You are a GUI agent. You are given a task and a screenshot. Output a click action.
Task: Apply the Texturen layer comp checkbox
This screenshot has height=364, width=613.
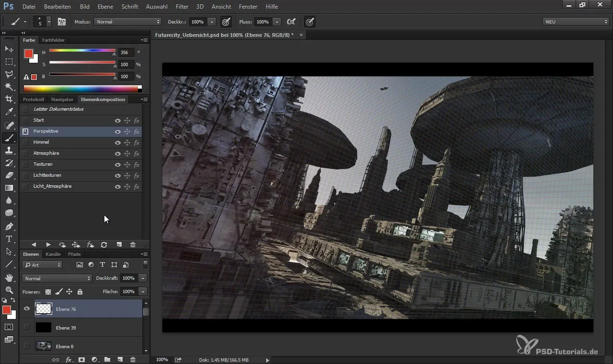pos(25,164)
